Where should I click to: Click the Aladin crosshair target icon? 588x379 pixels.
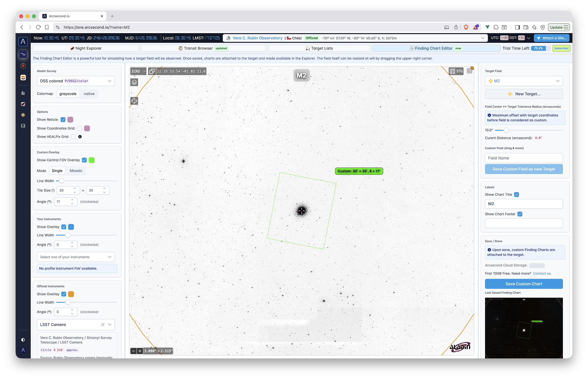(134, 101)
